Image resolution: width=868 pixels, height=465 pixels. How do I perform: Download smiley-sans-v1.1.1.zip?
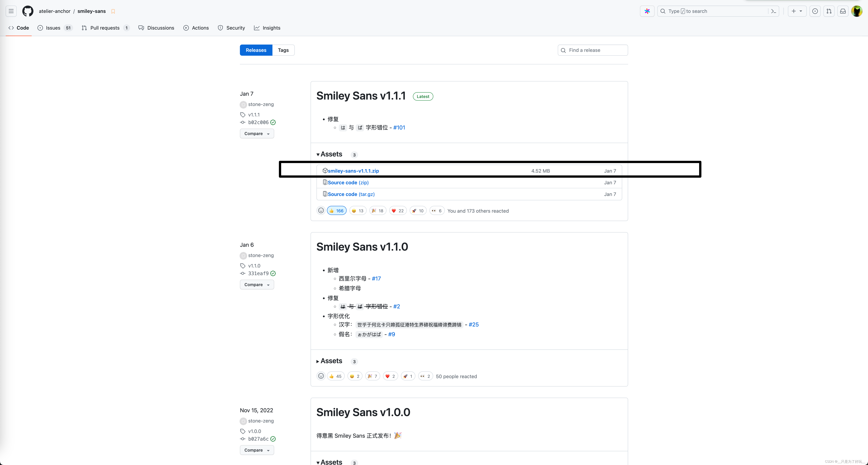point(353,171)
